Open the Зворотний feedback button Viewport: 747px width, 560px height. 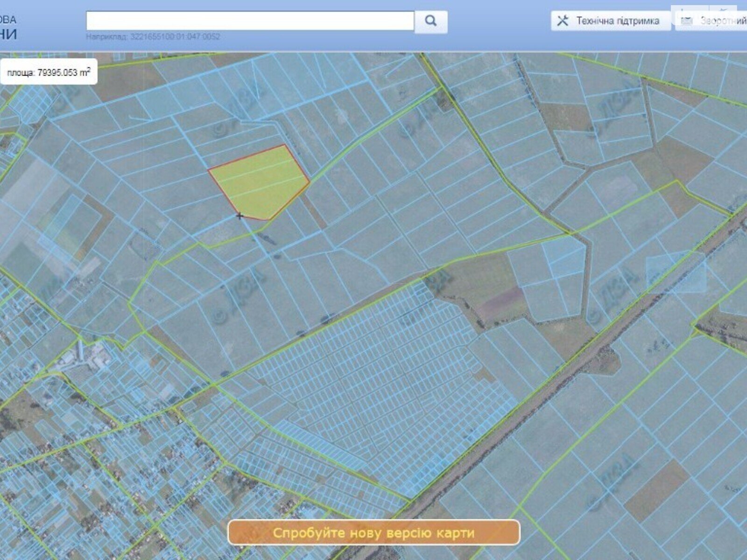[x=711, y=21]
